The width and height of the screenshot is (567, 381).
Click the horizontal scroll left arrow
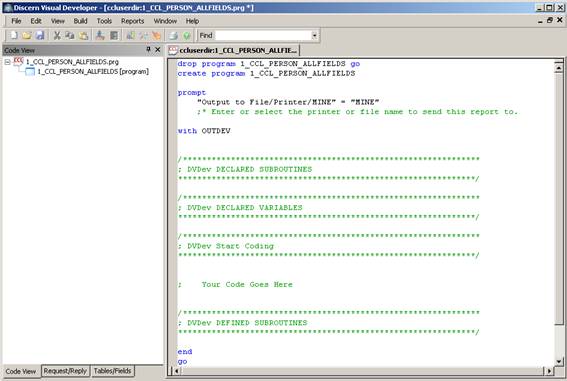[x=176, y=371]
